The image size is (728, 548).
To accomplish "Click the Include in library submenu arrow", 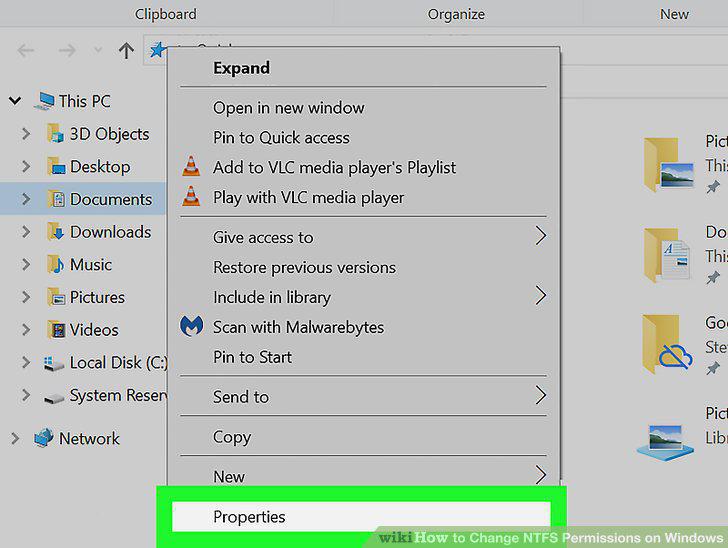I will (540, 295).
